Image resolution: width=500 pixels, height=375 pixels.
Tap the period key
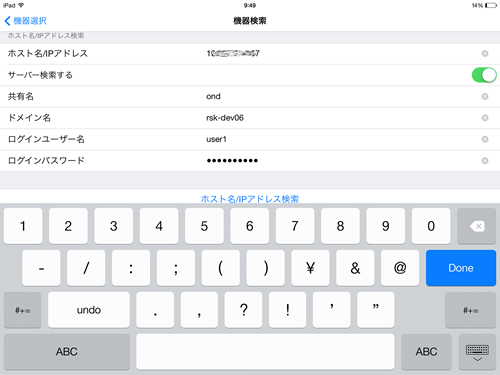pyautogui.click(x=155, y=310)
